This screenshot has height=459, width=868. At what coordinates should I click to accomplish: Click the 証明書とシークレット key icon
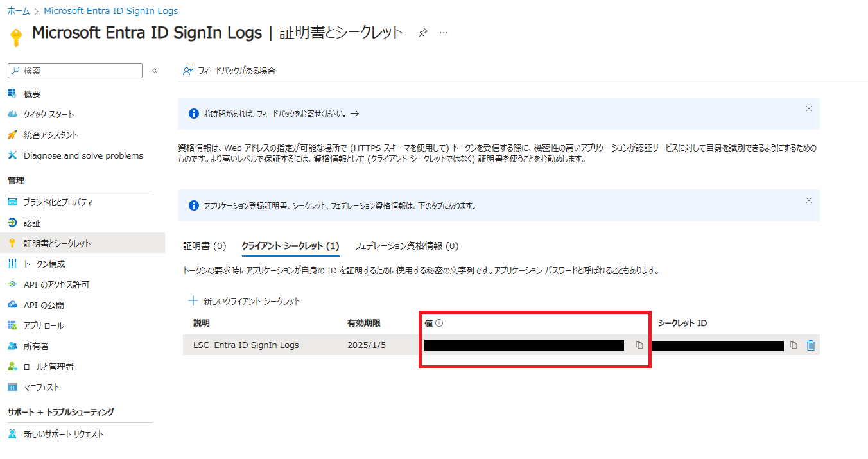click(x=12, y=243)
